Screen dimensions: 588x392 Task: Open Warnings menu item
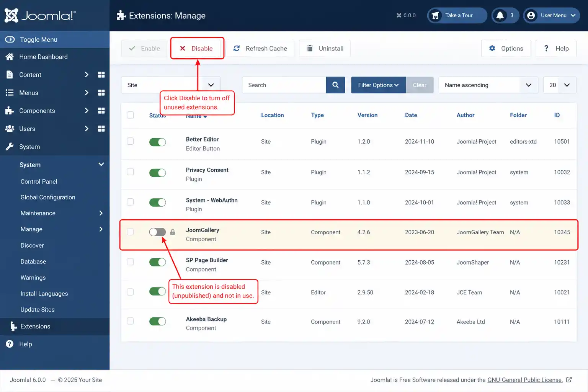coord(33,278)
